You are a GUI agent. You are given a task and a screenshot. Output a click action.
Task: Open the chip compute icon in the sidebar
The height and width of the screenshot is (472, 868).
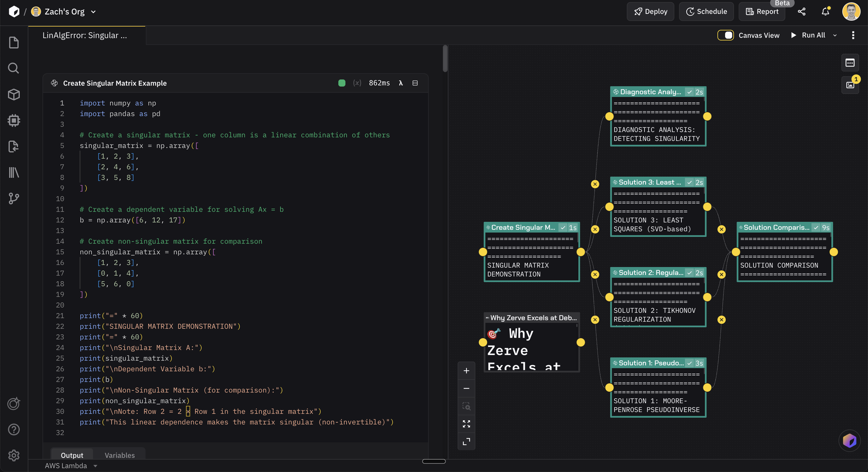(14, 120)
